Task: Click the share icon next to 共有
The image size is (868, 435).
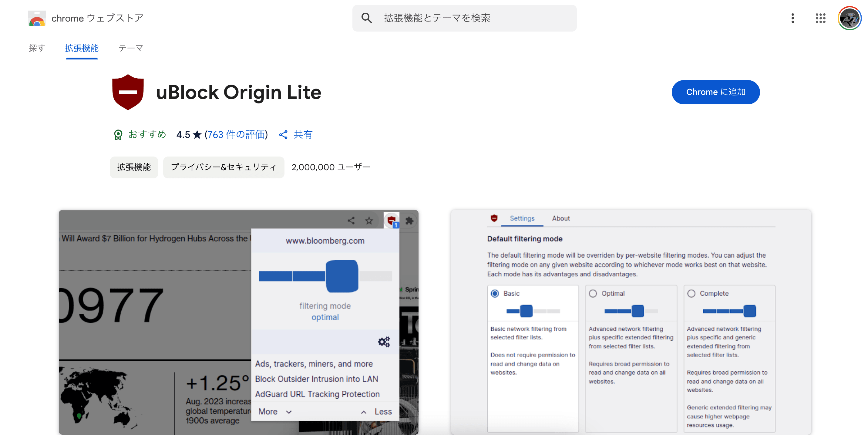Action: coord(283,135)
